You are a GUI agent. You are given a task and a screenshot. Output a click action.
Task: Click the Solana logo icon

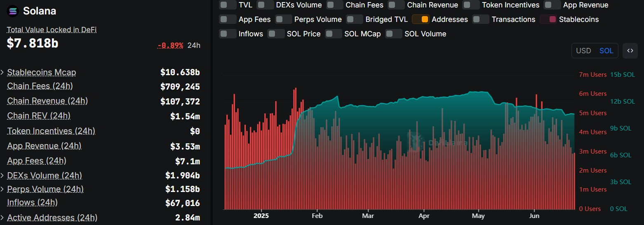coord(13,11)
